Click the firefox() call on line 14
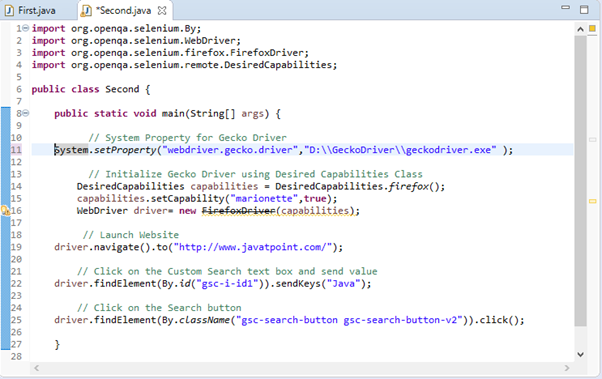Screen dimensions: 602x379 [414, 186]
